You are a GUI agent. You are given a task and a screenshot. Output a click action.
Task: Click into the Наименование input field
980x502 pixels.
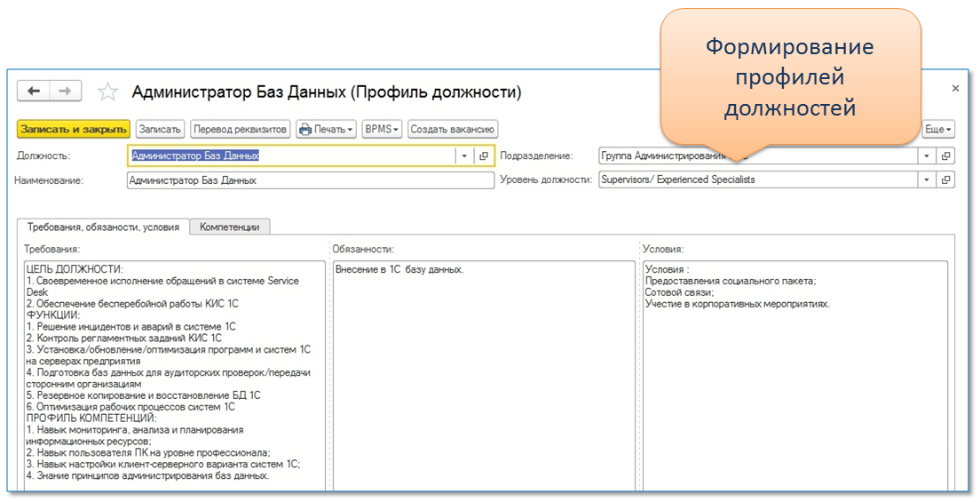pyautogui.click(x=311, y=180)
